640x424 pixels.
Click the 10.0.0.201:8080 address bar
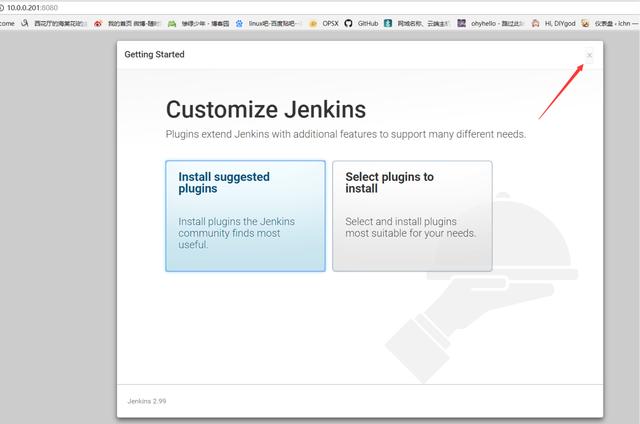(318, 8)
